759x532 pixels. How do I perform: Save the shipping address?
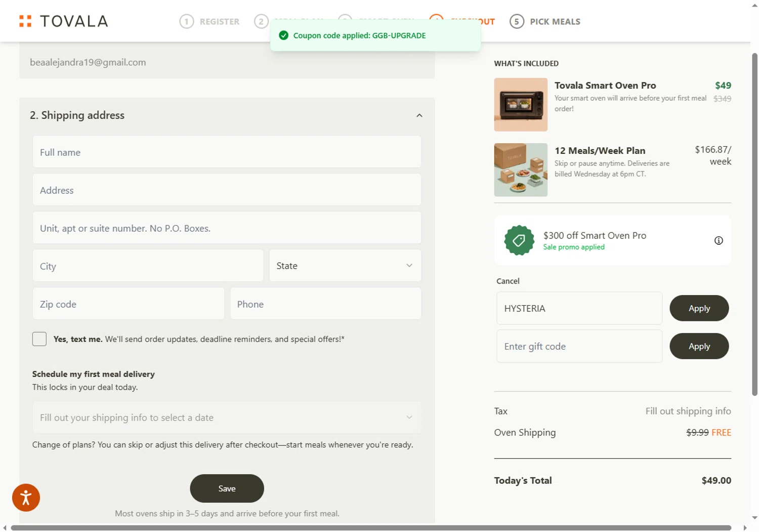click(x=227, y=488)
